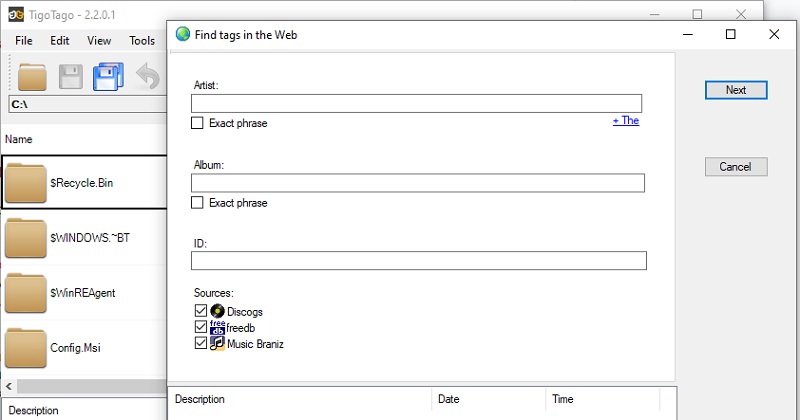The width and height of the screenshot is (800, 420).
Task: Select the $WINDOWS.~BT folder icon
Action: pyautogui.click(x=25, y=238)
